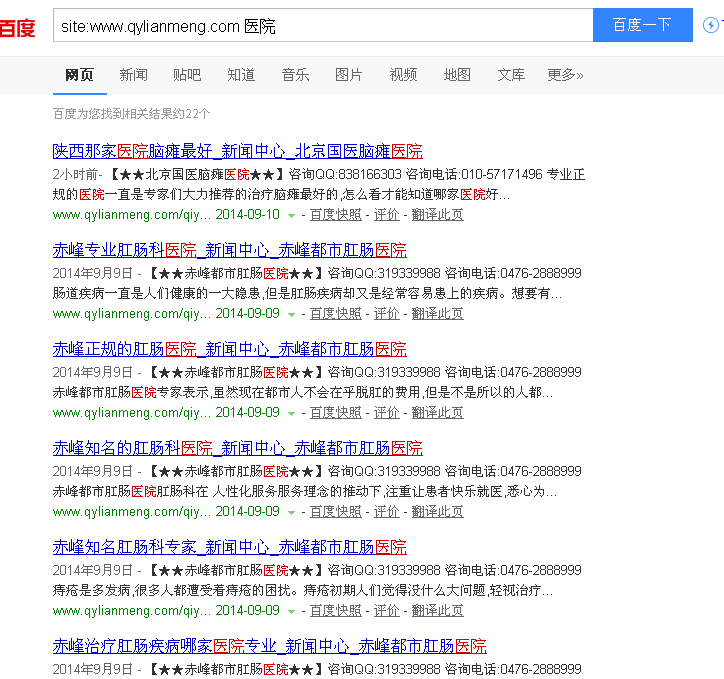Open 赤峰治疗肛肠疾病哪家医院专业 result
724x679 pixels.
pos(269,646)
